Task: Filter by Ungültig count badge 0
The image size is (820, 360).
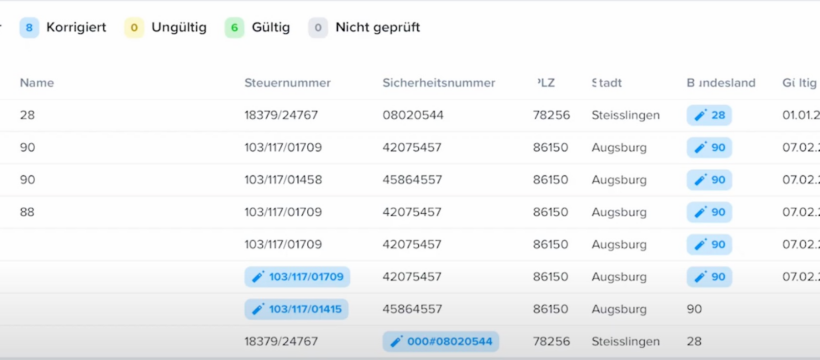Action: pyautogui.click(x=134, y=27)
